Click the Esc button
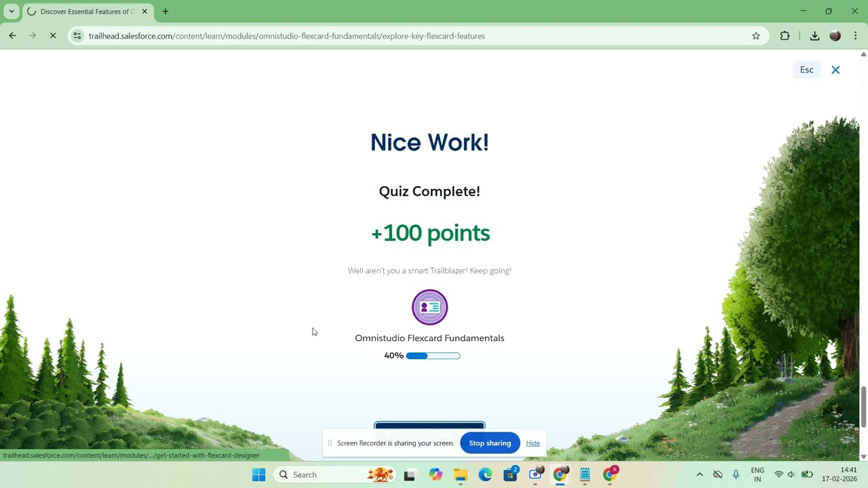868x488 pixels. (x=806, y=70)
